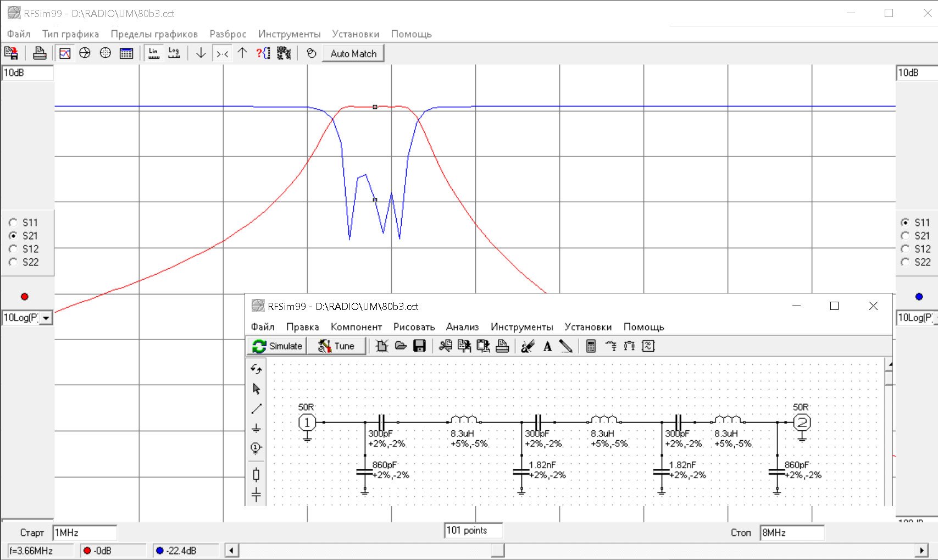Choose the resistor component tool
938x560 pixels.
pyautogui.click(x=256, y=474)
